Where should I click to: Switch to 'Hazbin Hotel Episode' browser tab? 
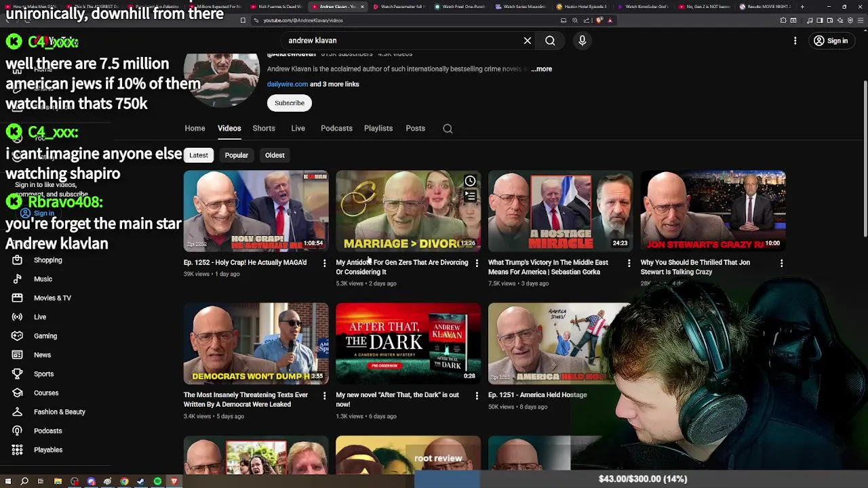[x=583, y=7]
